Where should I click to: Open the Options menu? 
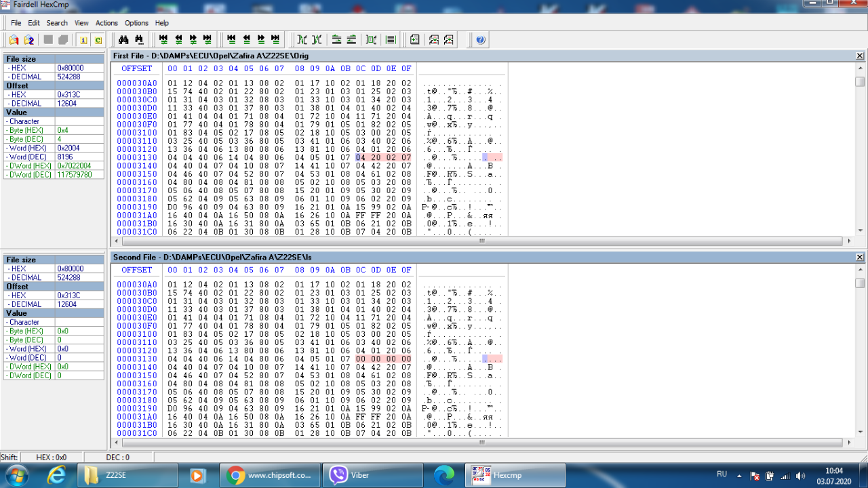[x=136, y=23]
